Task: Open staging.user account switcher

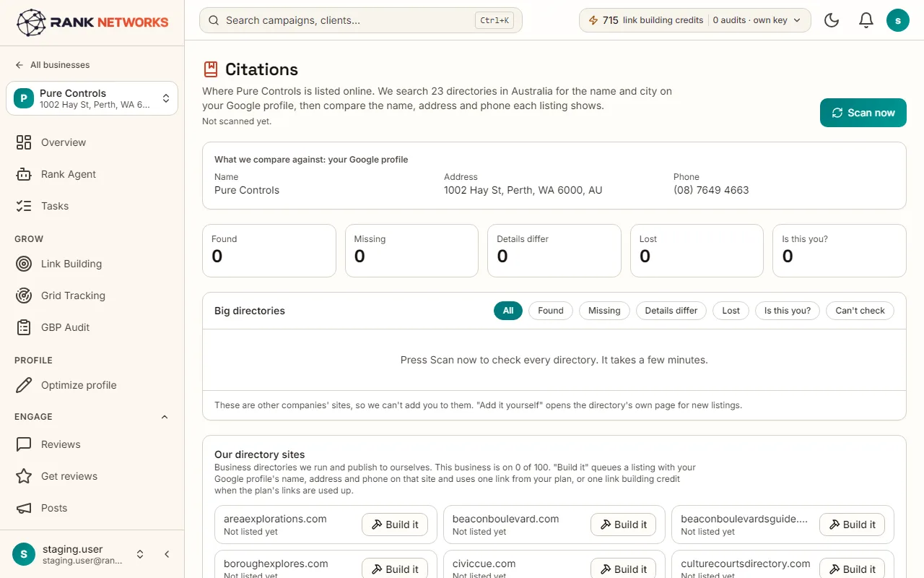Action: (x=79, y=554)
